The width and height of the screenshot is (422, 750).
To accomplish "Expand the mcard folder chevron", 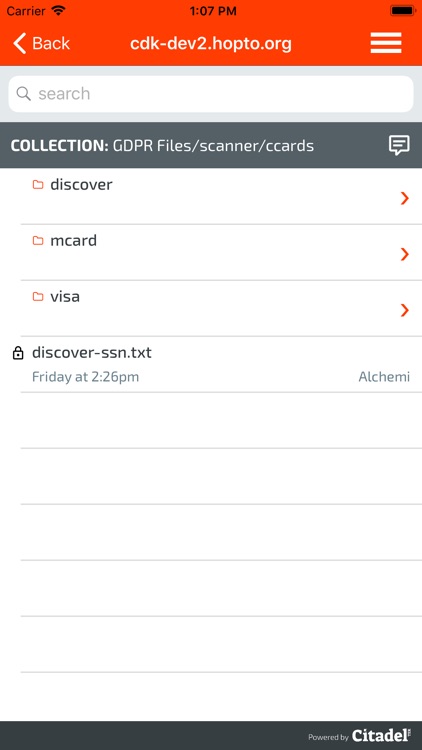I will coord(405,254).
